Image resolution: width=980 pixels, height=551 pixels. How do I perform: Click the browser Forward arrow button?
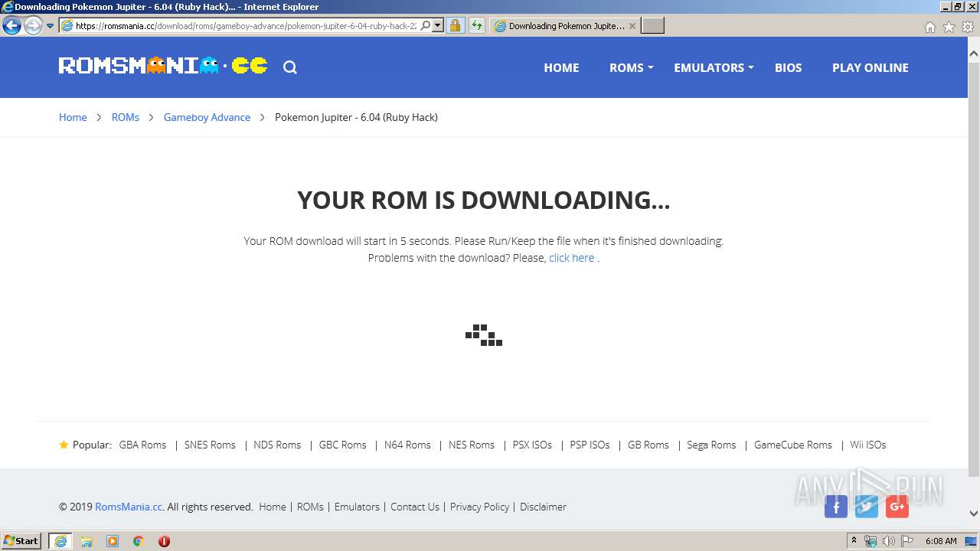(x=32, y=26)
